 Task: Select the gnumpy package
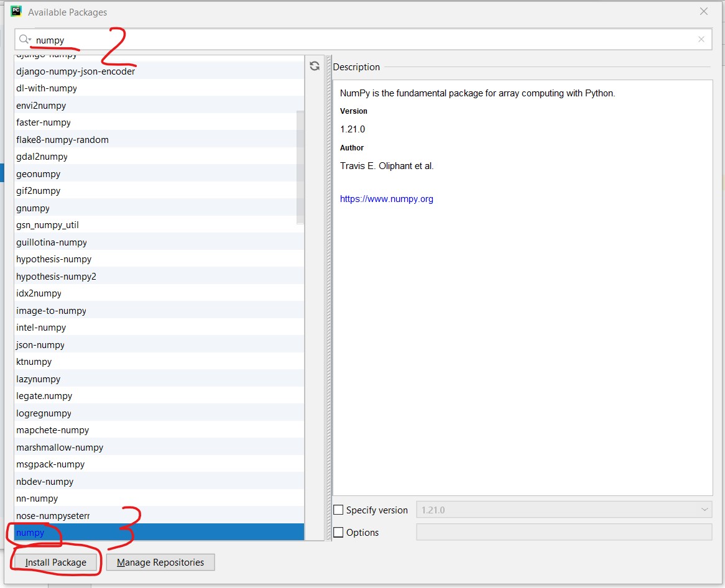click(x=159, y=208)
